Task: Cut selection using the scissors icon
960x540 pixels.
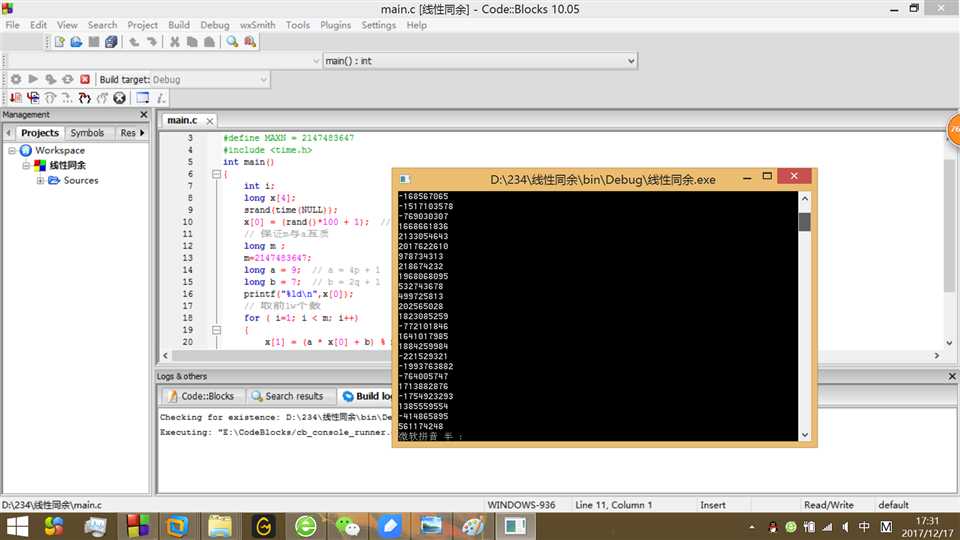Action: tap(174, 42)
